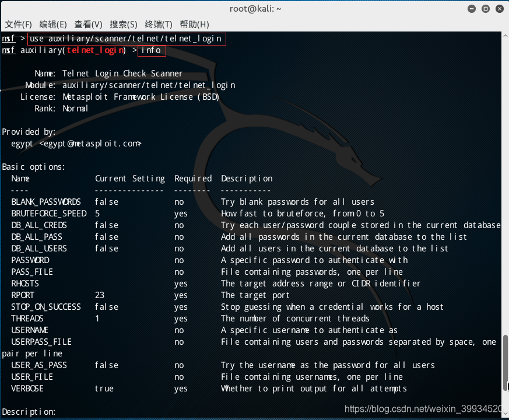This screenshot has height=420, width=509.
Task: Open the 编辑(E) menu
Action: click(53, 24)
